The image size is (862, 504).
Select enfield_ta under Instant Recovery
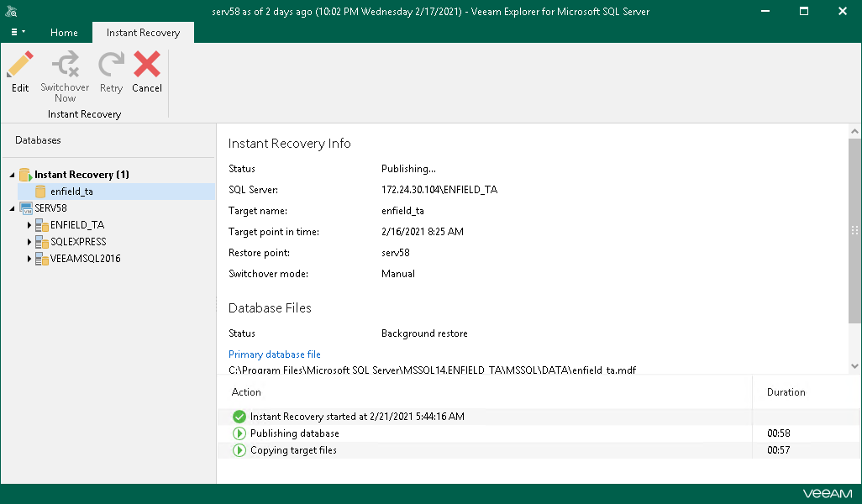[x=71, y=192]
